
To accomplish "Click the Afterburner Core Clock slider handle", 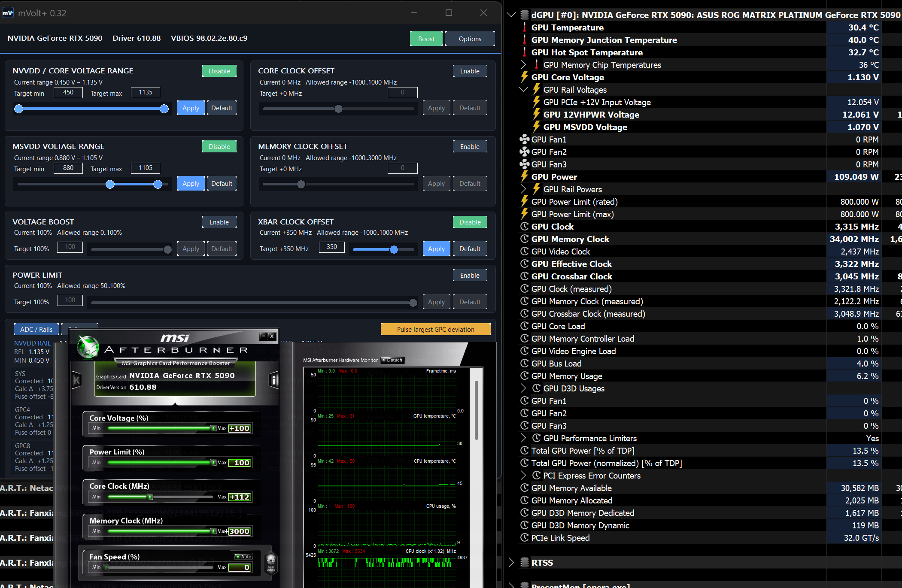I will tap(150, 497).
